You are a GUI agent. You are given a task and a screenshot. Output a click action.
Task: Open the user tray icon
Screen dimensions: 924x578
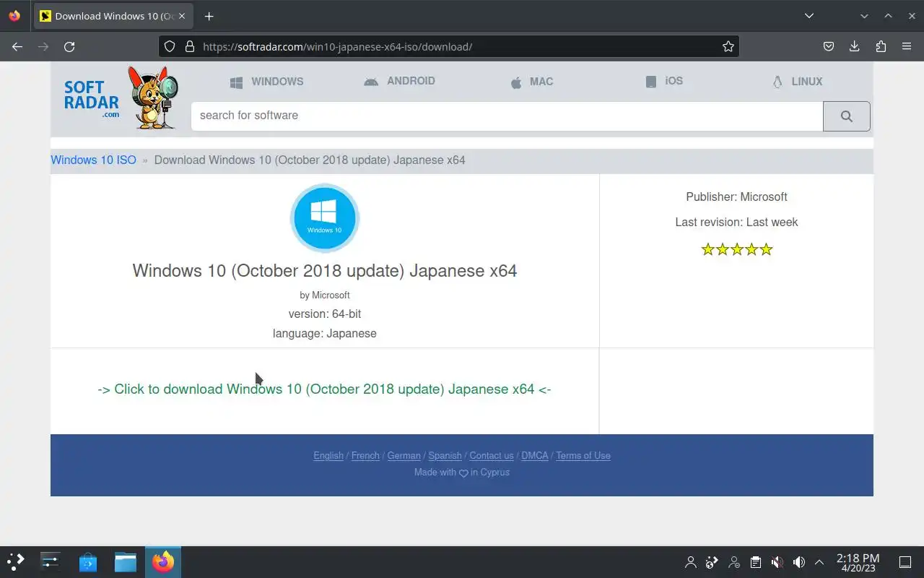point(691,562)
